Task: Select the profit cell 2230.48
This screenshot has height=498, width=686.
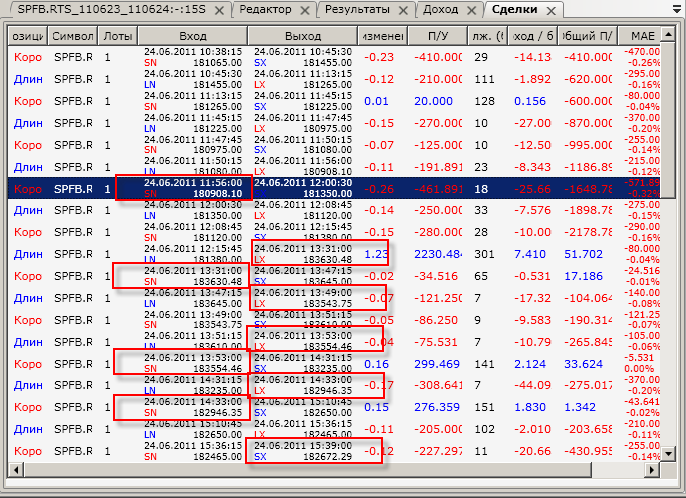Action: coord(438,254)
